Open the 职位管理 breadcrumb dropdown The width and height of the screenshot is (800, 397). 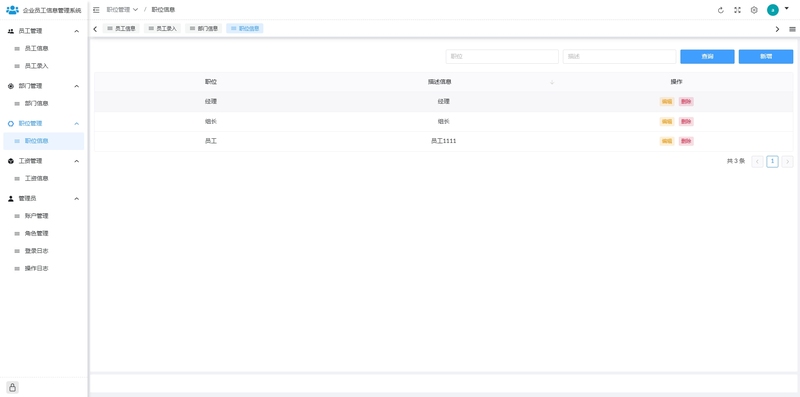click(122, 10)
